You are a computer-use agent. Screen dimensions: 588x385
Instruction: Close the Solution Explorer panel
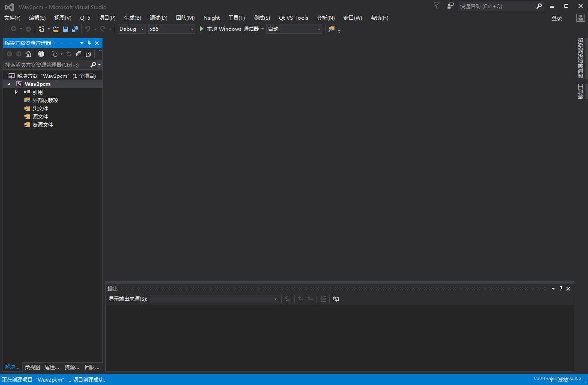[97, 43]
